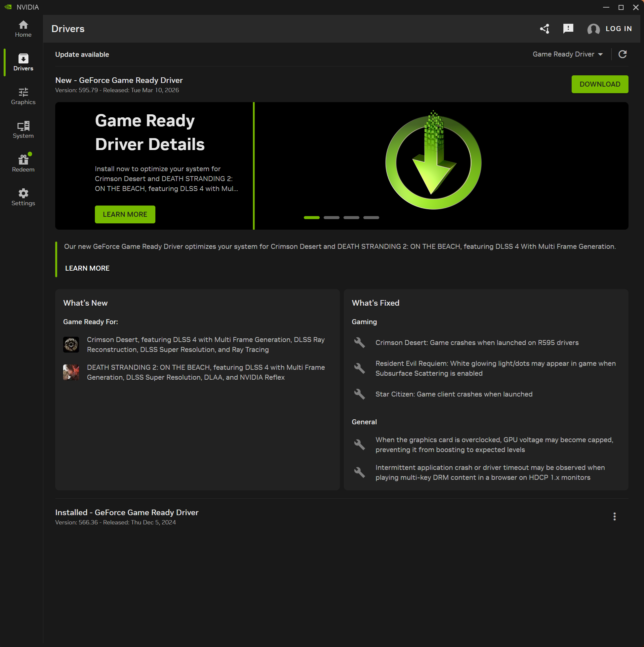The image size is (644, 647).
Task: Expand the Game Ready Driver dropdown
Action: [568, 54]
